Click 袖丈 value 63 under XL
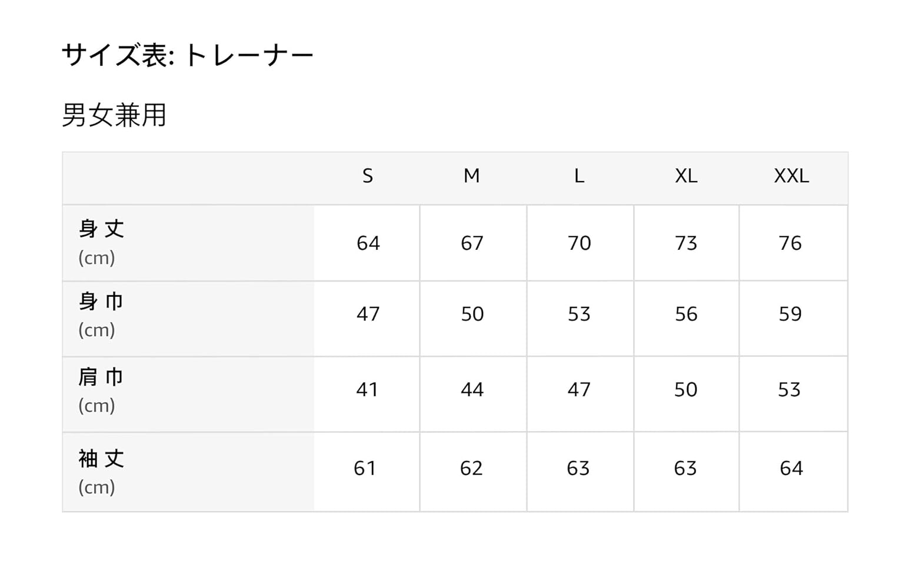Viewport: 922px width, 588px height. coord(685,468)
